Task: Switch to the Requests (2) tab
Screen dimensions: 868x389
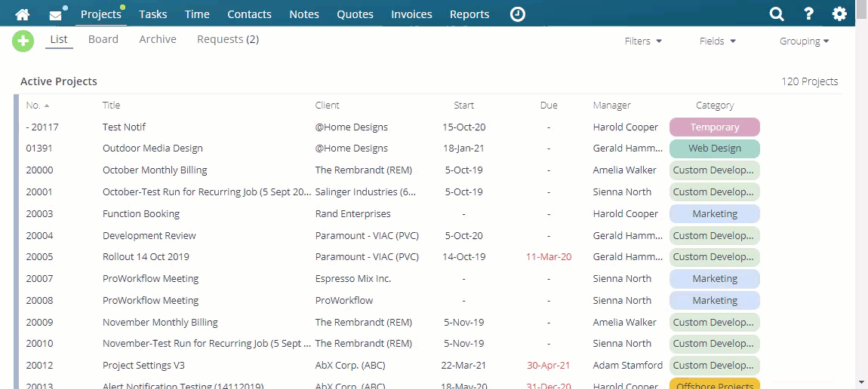Action: click(x=228, y=39)
